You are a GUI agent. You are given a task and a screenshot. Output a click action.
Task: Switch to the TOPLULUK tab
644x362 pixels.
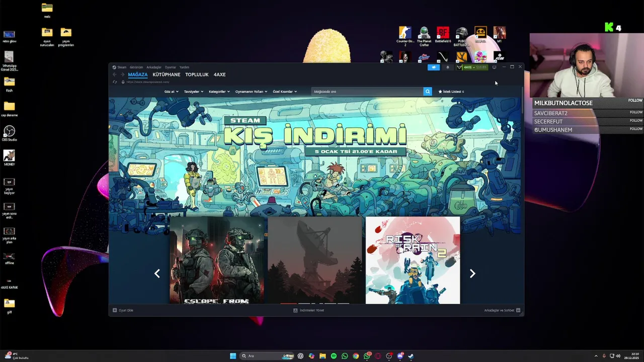(x=197, y=74)
